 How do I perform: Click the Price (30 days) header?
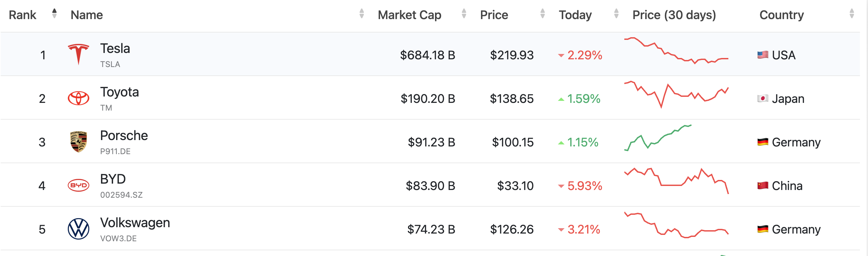(674, 15)
